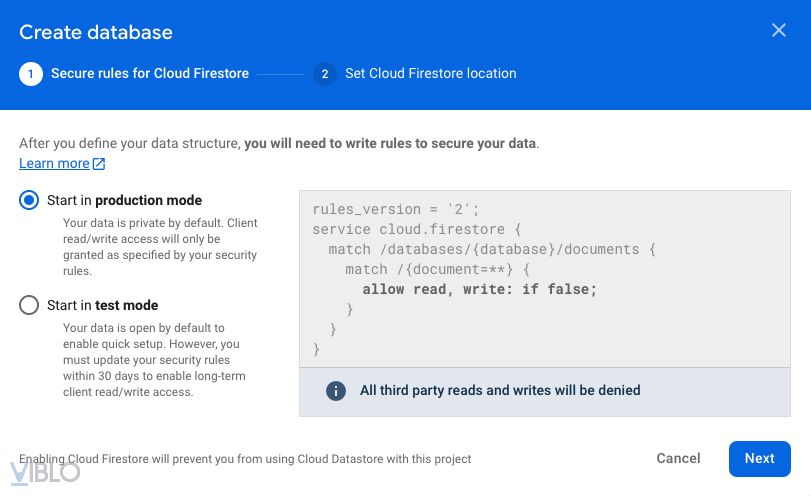This screenshot has height=496, width=811.
Task: Click the step 2 circle icon
Action: (324, 74)
